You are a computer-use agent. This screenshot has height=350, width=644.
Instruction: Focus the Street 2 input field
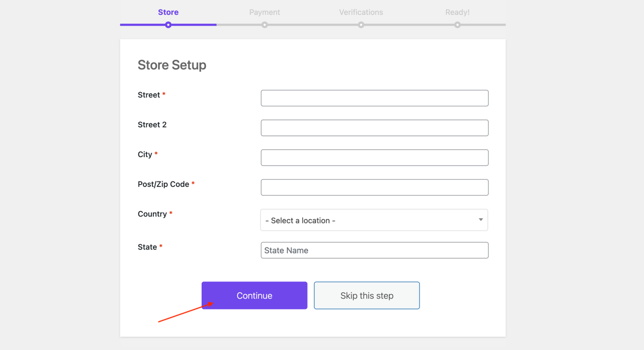pyautogui.click(x=374, y=128)
